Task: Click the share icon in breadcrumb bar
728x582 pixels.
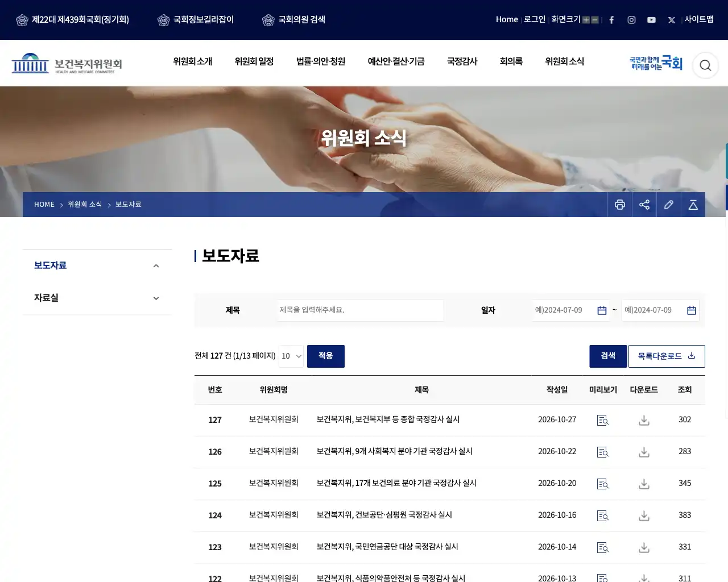Action: coord(644,205)
